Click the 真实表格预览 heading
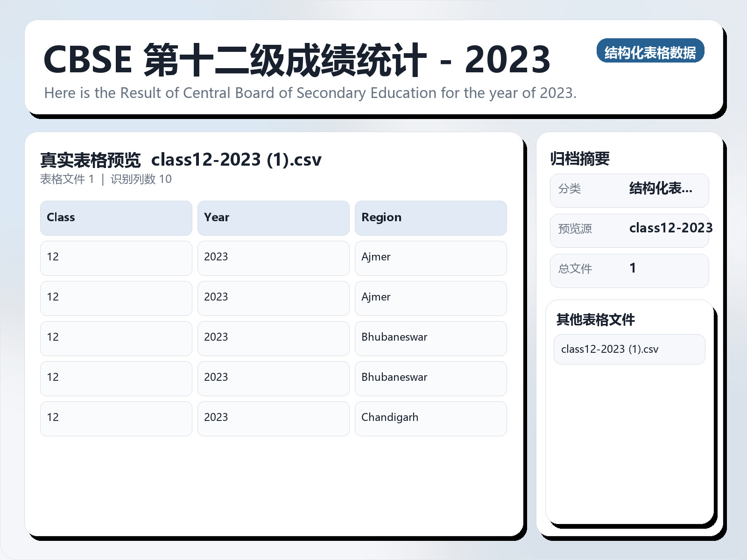The image size is (747, 560). point(92,160)
